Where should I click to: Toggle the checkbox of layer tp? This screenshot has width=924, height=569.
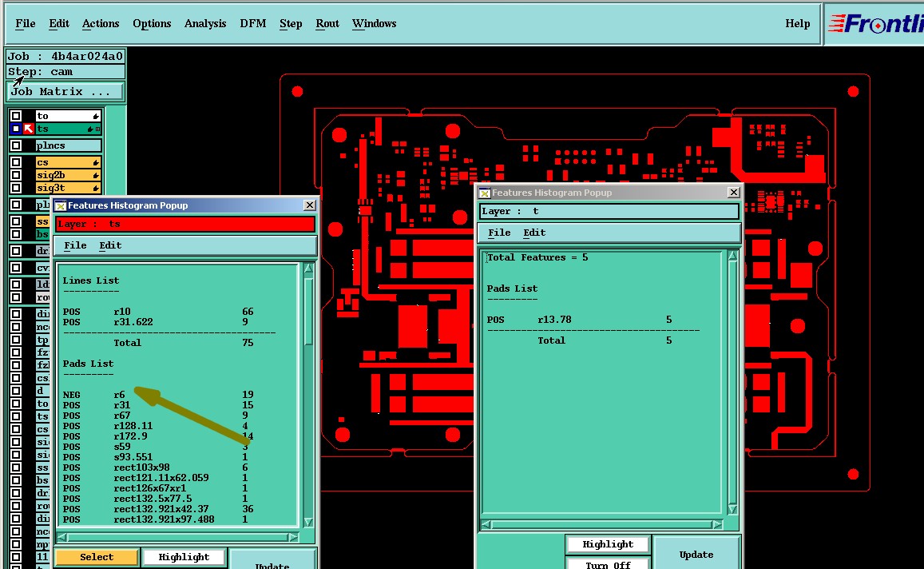(16, 340)
